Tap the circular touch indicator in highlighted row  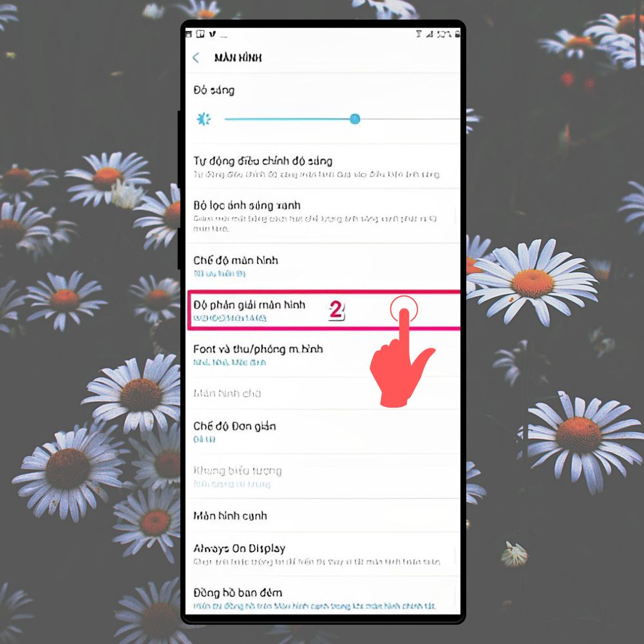tap(404, 309)
